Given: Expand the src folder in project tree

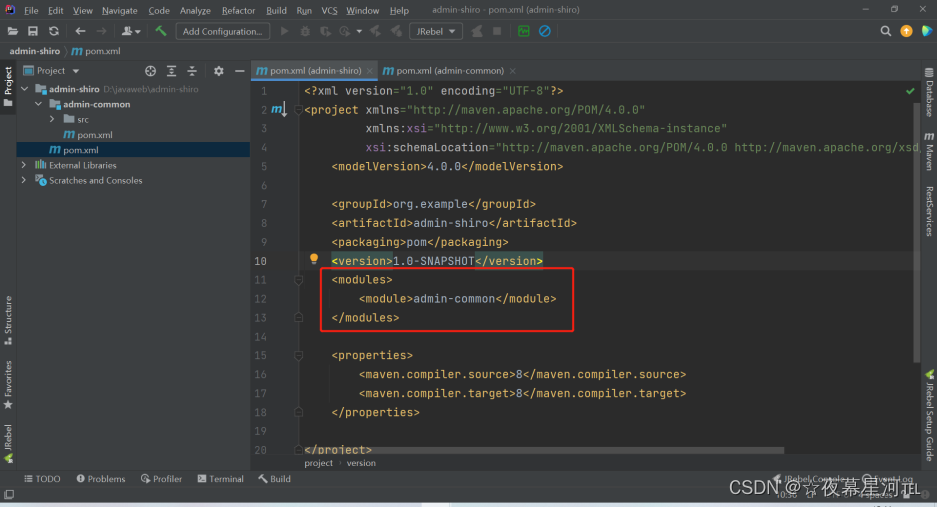Looking at the screenshot, I should (x=52, y=119).
